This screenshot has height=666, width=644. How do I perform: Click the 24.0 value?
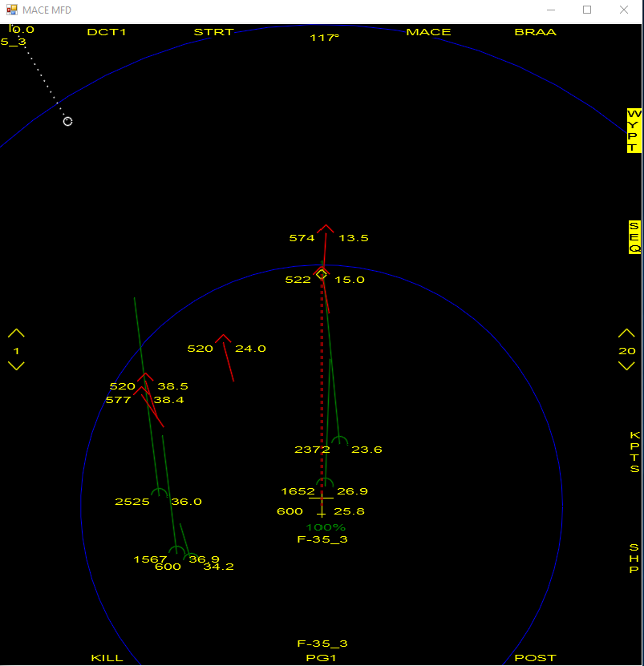tap(250, 349)
